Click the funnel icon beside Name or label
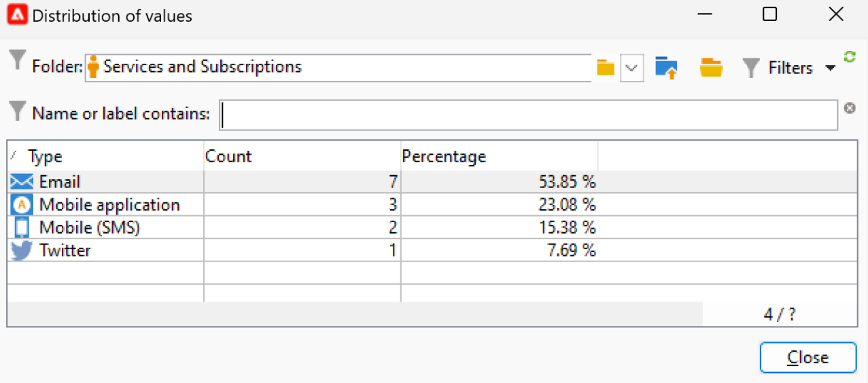Screen dimensions: 868x383 coord(18,111)
